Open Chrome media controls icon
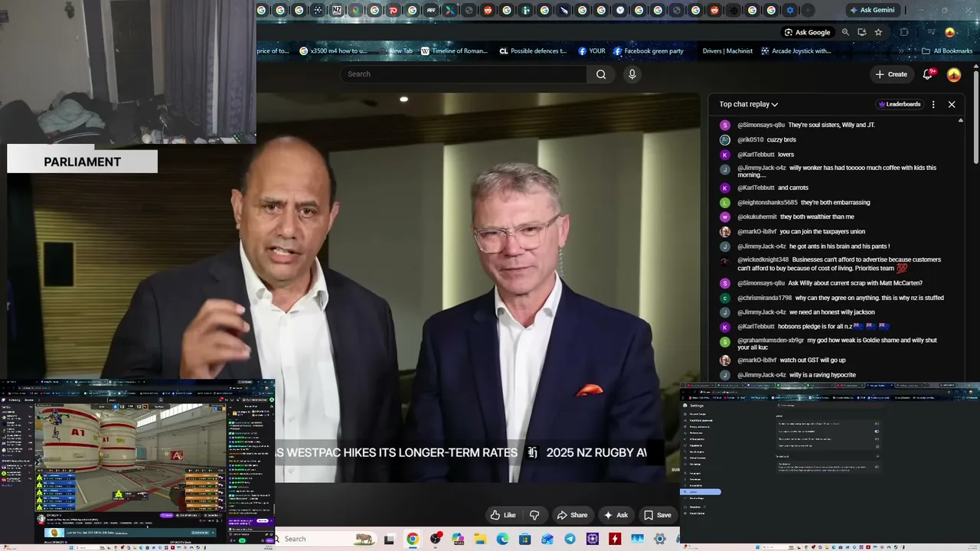 point(931,32)
